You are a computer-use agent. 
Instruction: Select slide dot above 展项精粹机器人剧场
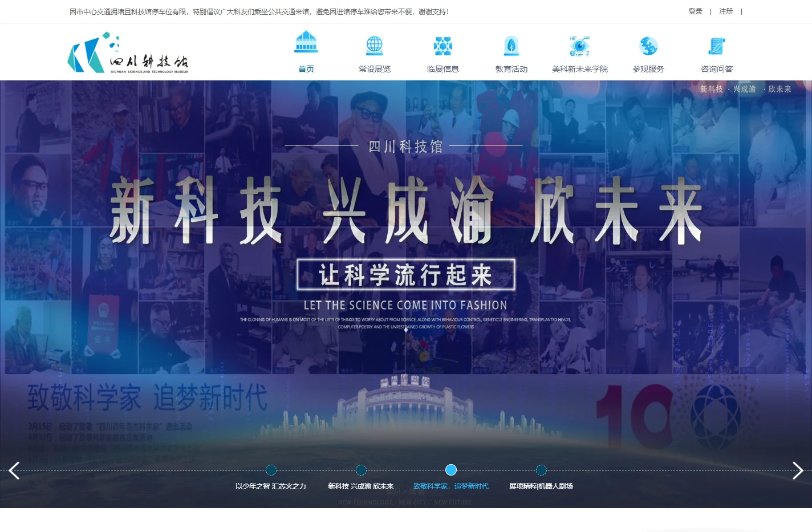[x=541, y=470]
